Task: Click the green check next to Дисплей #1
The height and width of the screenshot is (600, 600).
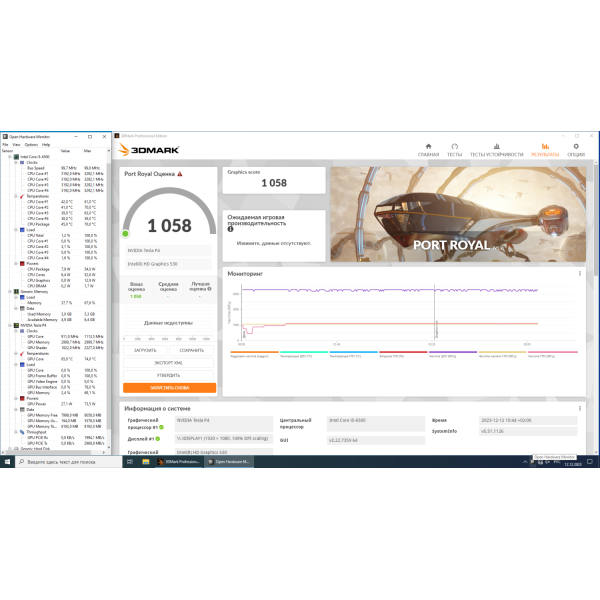Action: point(158,439)
